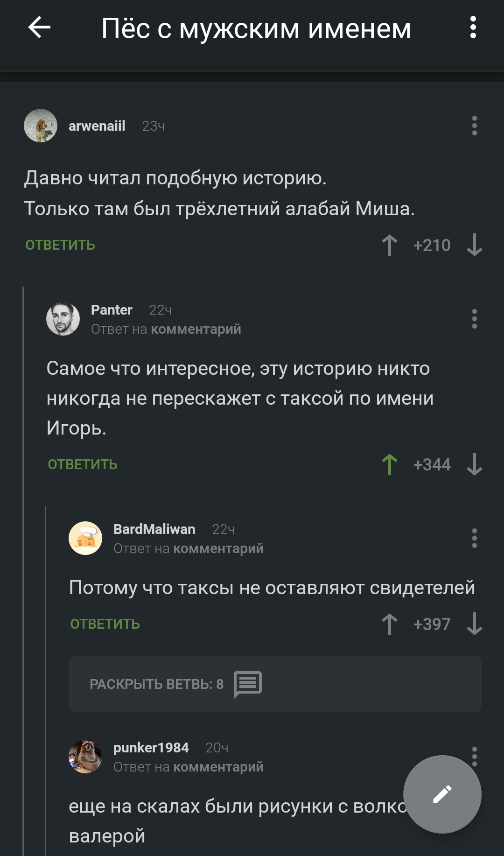The width and height of the screenshot is (504, 856).
Task: Reply to BardMaliwan's comment
Action: tap(105, 624)
